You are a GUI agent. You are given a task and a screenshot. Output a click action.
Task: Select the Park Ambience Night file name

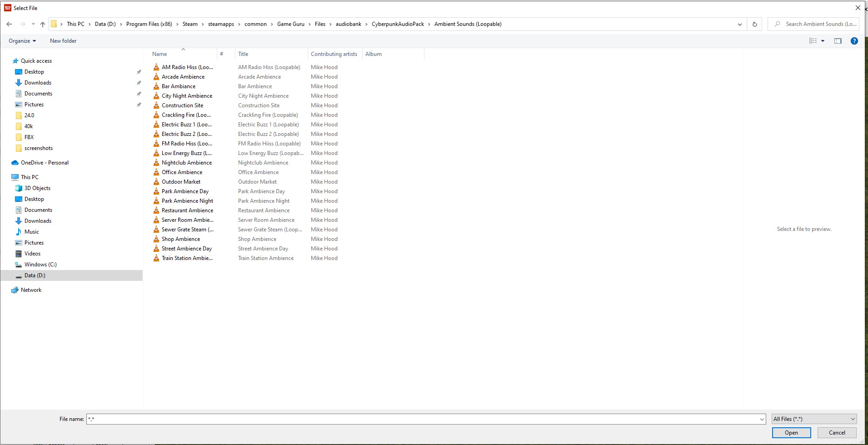187,201
